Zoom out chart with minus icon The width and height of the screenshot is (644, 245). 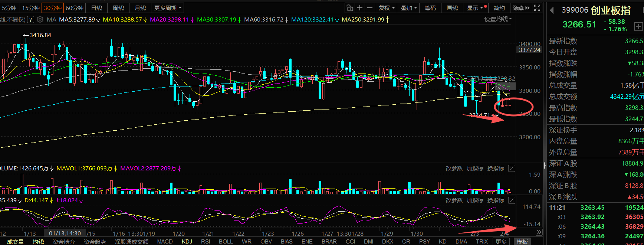370,8
